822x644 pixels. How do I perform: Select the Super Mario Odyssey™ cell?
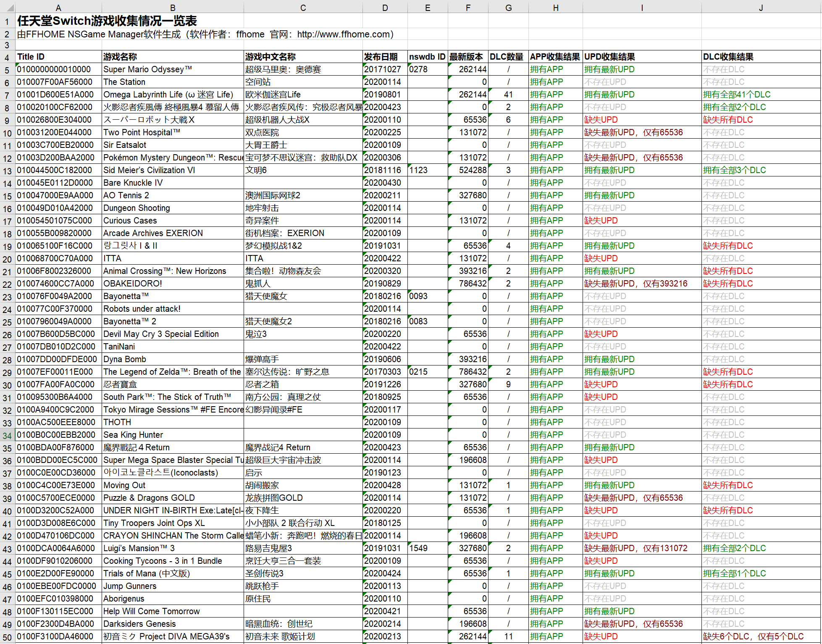click(173, 69)
